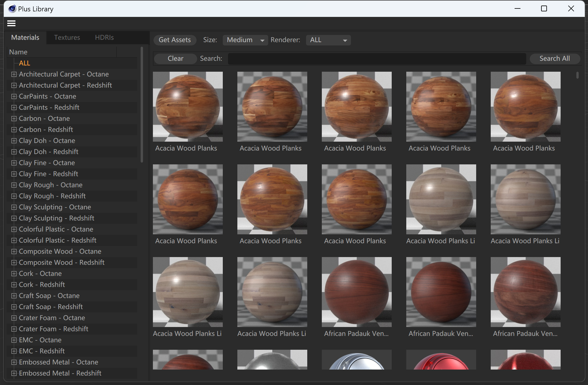The height and width of the screenshot is (385, 588).
Task: Click into the Search input field
Action: coord(377,59)
